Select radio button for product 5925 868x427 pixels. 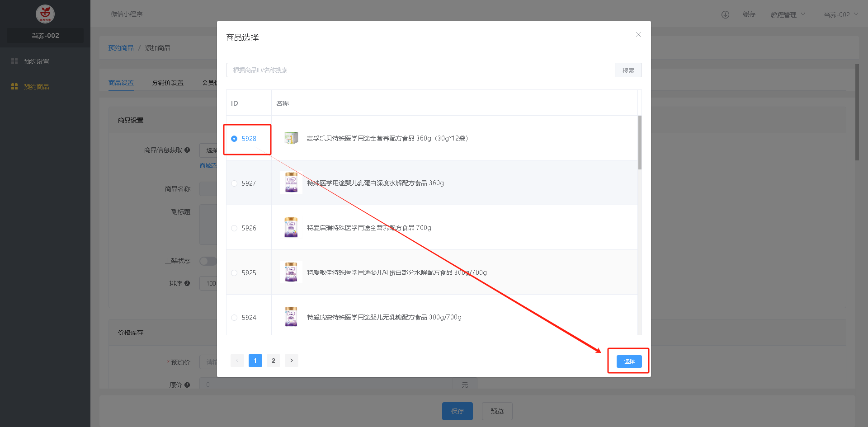pyautogui.click(x=234, y=273)
